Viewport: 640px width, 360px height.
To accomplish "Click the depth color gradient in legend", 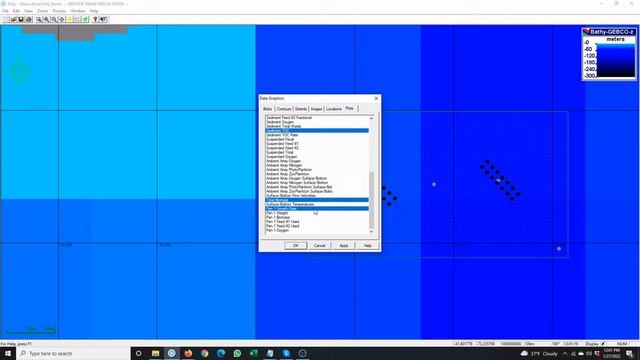I will (616, 60).
